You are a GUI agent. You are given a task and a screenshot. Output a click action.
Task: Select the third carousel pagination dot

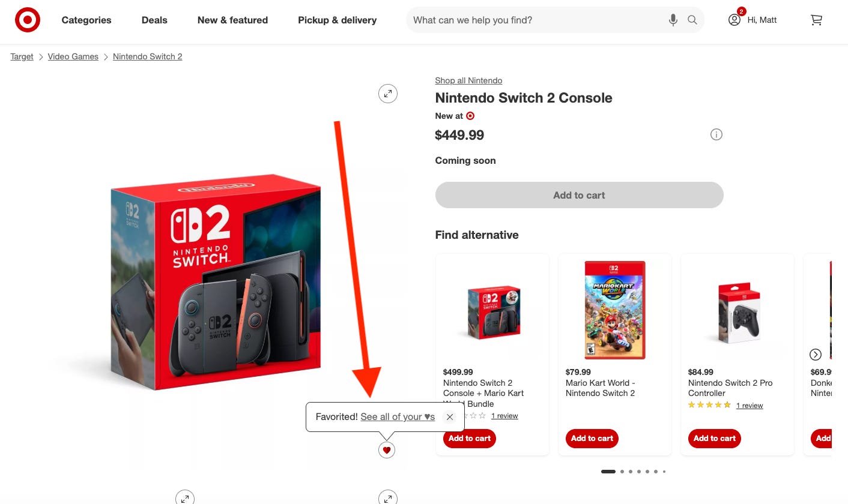(631, 472)
